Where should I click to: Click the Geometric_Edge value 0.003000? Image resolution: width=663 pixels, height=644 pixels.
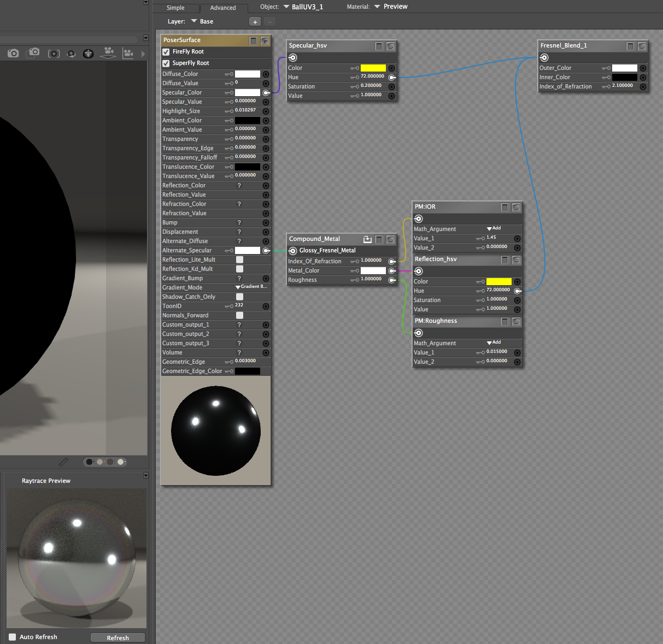point(245,361)
